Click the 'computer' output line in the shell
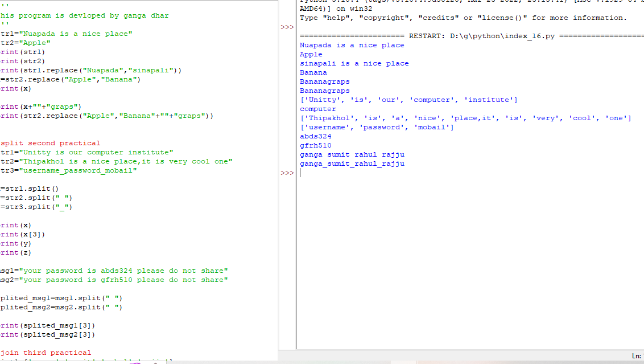 pos(317,109)
